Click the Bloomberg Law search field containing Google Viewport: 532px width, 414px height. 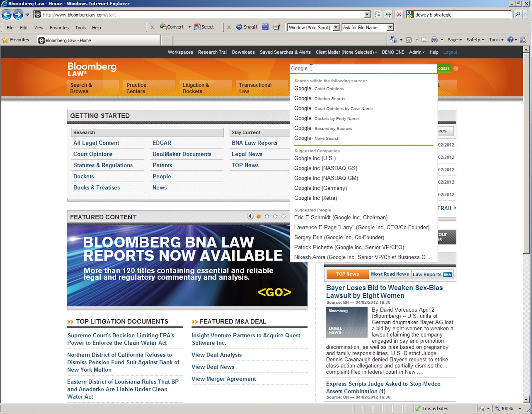click(363, 68)
